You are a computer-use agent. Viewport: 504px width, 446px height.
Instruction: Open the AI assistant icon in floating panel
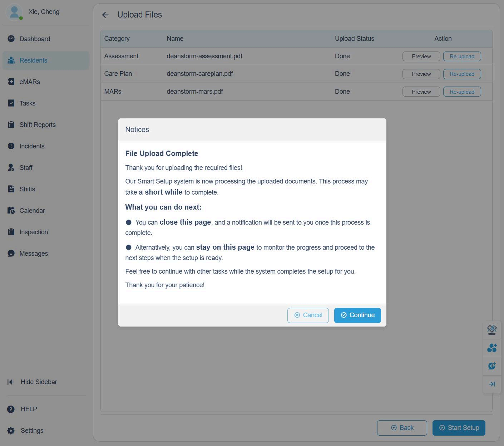tap(492, 329)
